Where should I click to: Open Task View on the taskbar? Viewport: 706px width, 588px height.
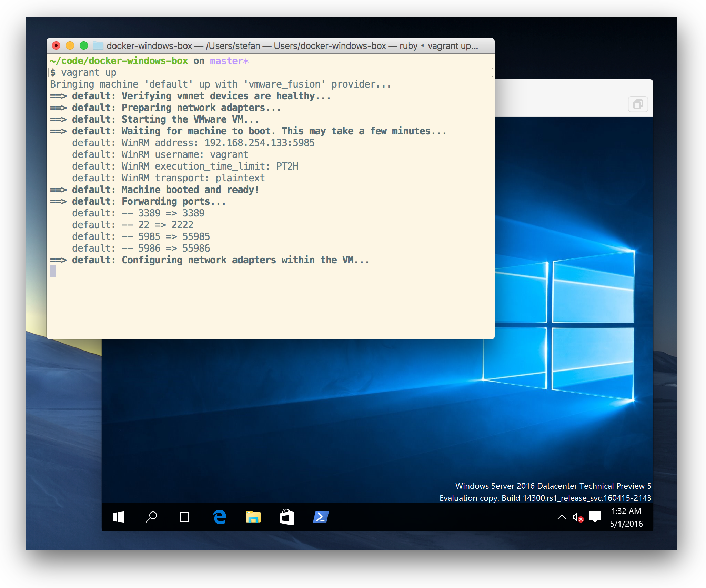click(184, 517)
